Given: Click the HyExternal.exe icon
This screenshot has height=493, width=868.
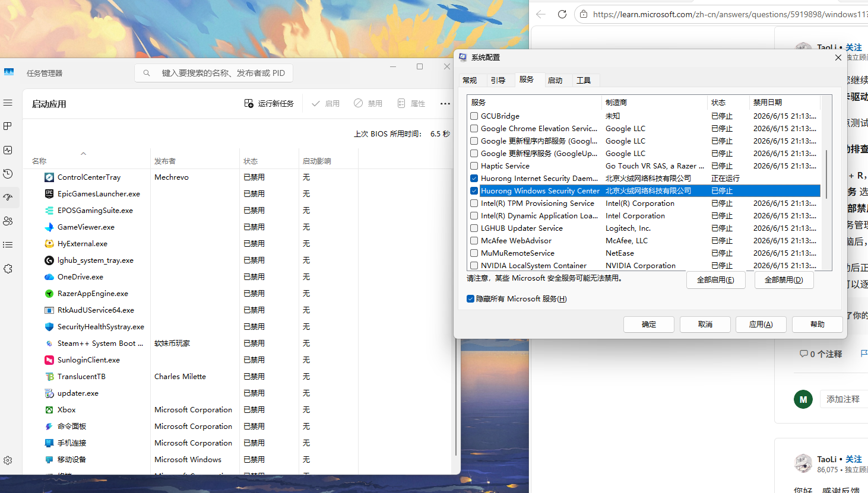Looking at the screenshot, I should pos(49,244).
